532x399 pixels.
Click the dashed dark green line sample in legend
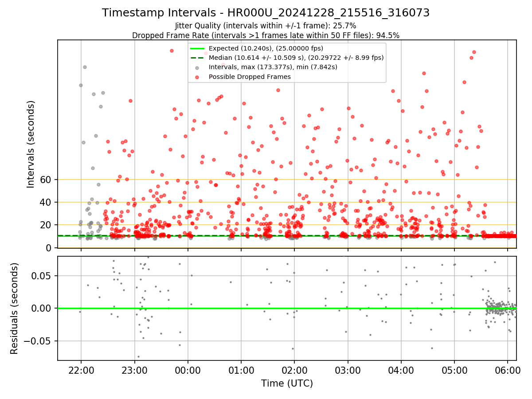(x=198, y=58)
